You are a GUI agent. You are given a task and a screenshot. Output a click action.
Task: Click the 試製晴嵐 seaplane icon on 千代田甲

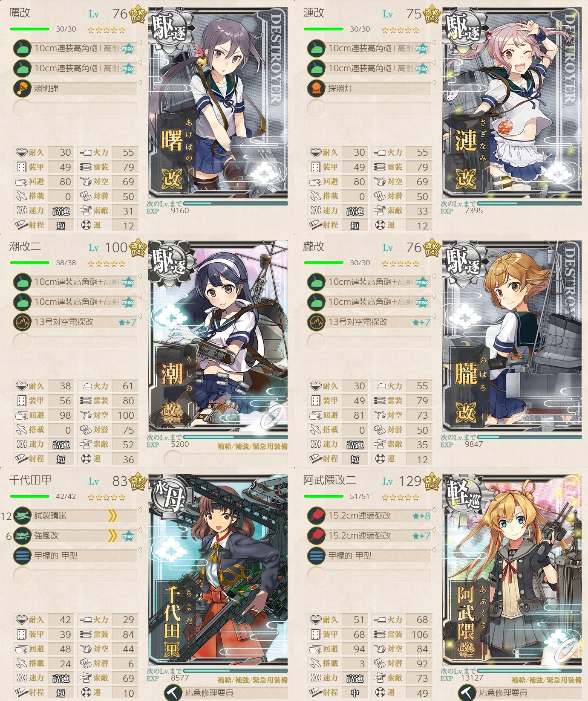click(x=22, y=516)
